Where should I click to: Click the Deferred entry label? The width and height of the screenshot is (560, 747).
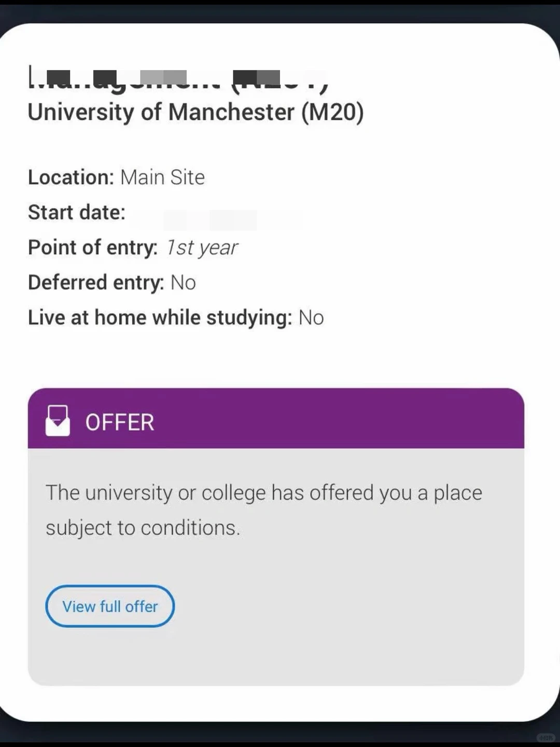(96, 283)
